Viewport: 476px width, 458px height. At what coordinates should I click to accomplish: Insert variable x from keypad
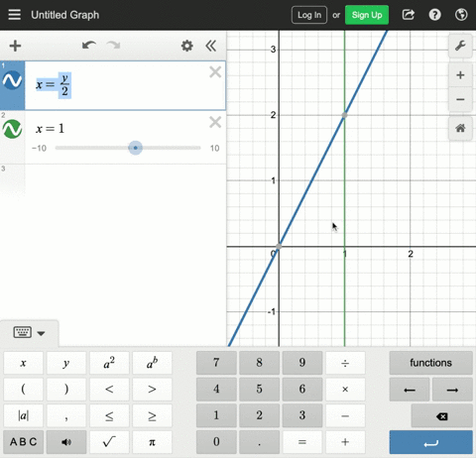[x=23, y=363]
